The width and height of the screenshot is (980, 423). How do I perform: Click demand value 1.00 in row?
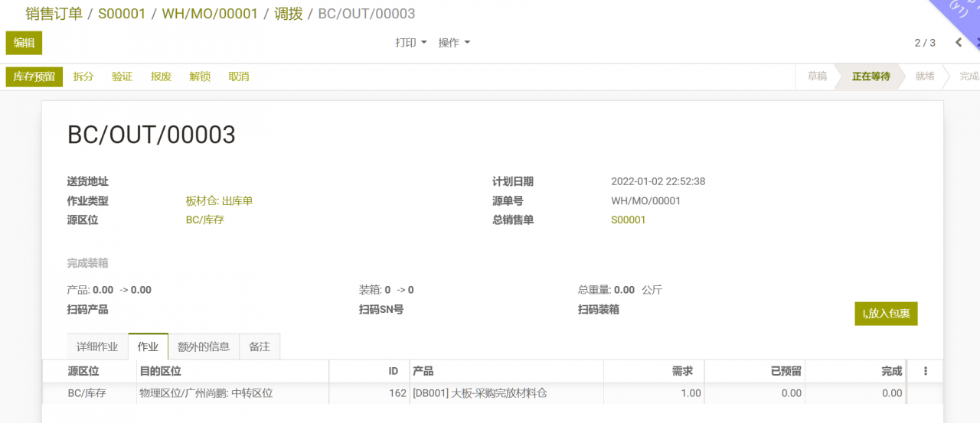click(691, 393)
